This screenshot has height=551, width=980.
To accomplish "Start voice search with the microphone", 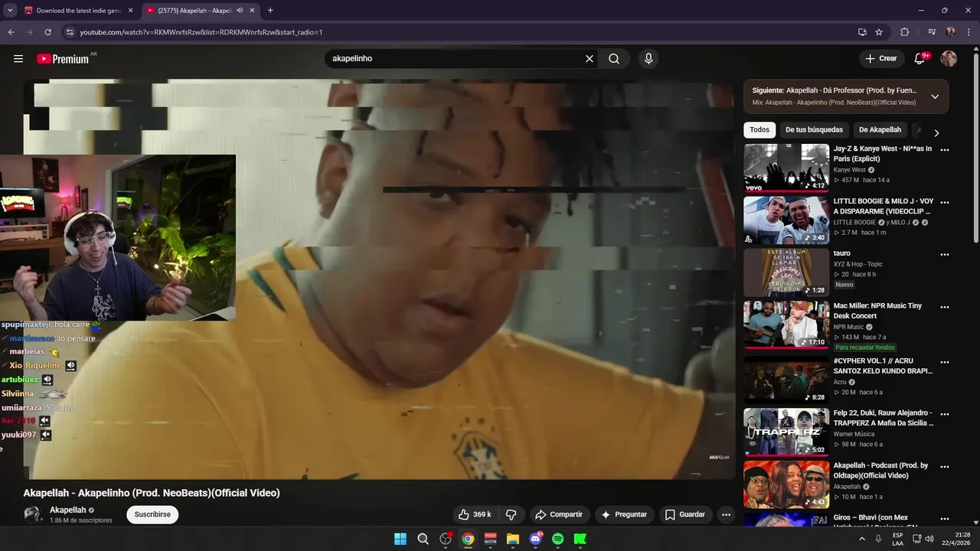I will point(648,59).
